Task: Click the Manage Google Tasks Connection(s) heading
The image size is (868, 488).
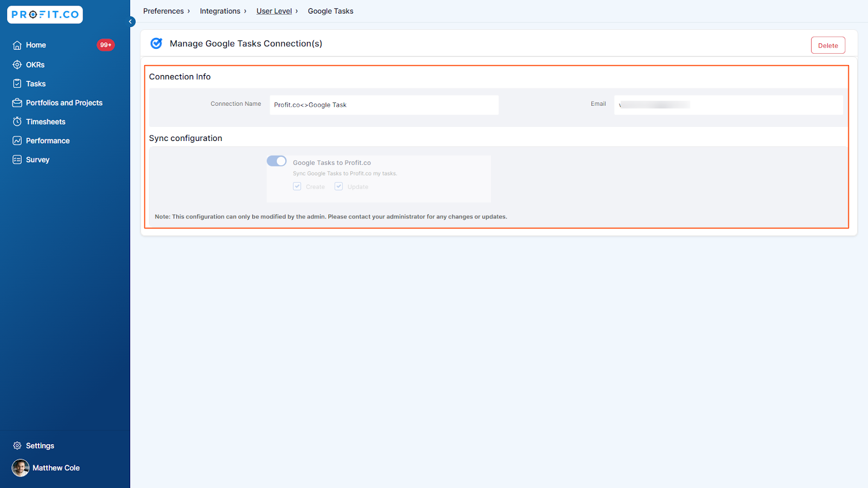Action: [246, 43]
